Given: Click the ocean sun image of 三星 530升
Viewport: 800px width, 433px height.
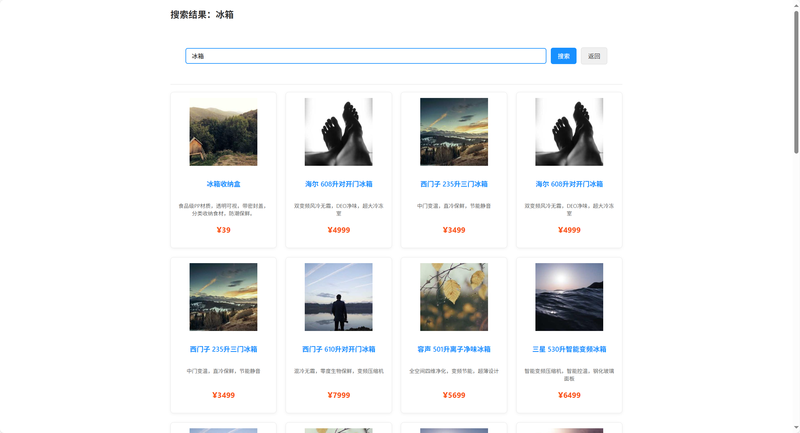Looking at the screenshot, I should [569, 297].
